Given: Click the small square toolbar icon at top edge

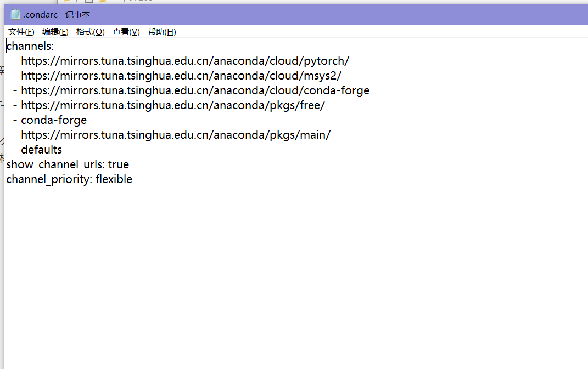Looking at the screenshot, I should coord(88,3).
